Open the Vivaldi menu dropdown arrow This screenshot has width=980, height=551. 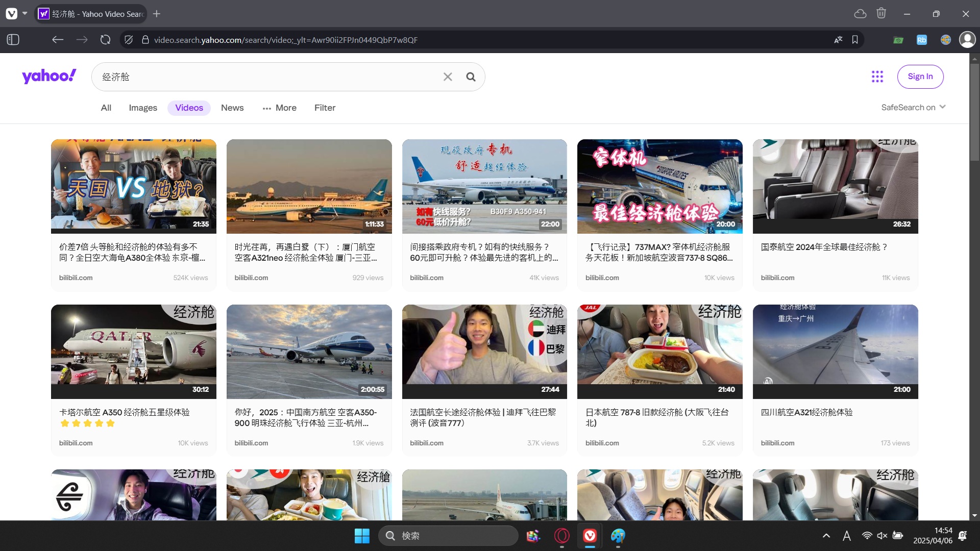pos(24,14)
